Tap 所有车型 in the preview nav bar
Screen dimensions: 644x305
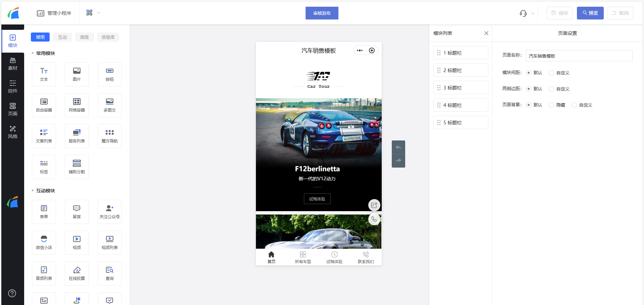point(303,257)
